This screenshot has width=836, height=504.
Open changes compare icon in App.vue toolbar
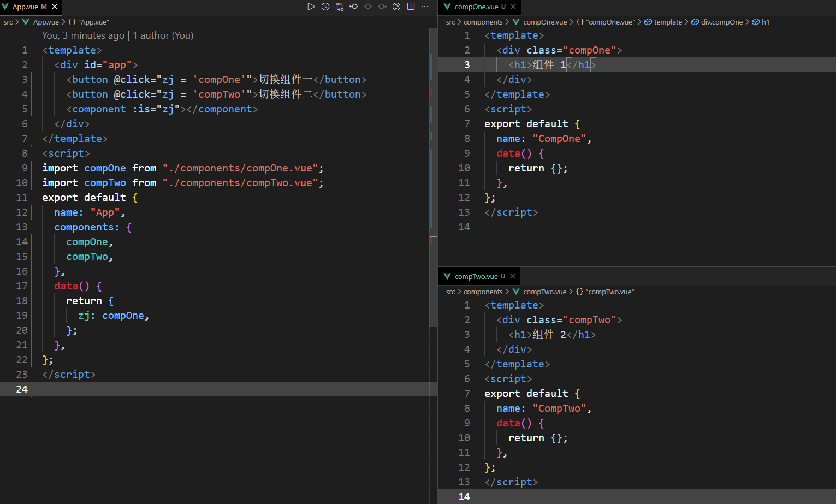point(340,7)
